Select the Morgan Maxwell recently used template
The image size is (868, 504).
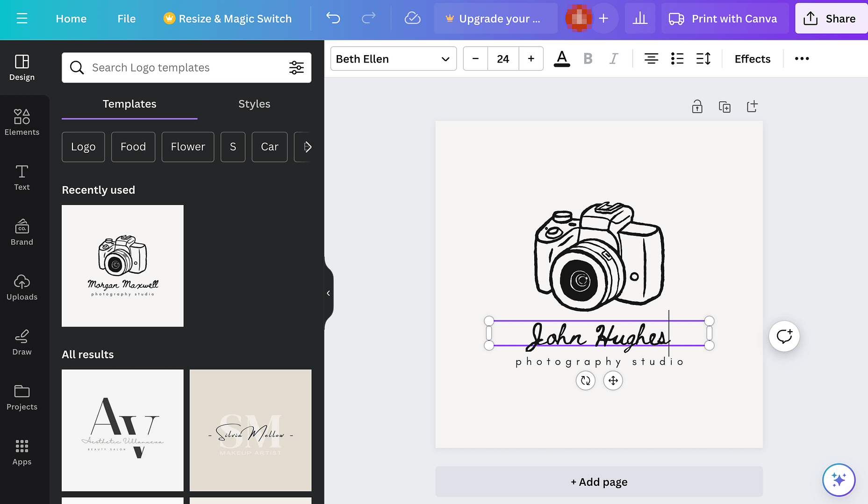pyautogui.click(x=122, y=266)
